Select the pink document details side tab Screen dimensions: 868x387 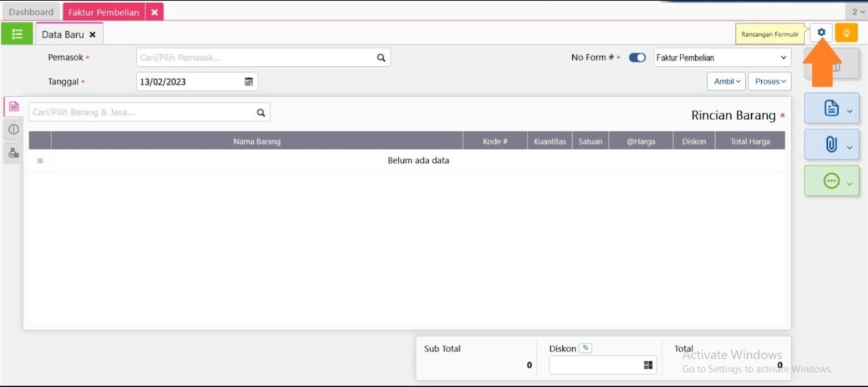click(13, 107)
